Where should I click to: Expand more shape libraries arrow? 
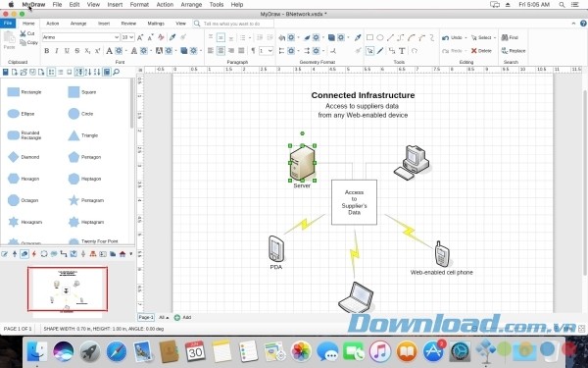pyautogui.click(x=131, y=254)
